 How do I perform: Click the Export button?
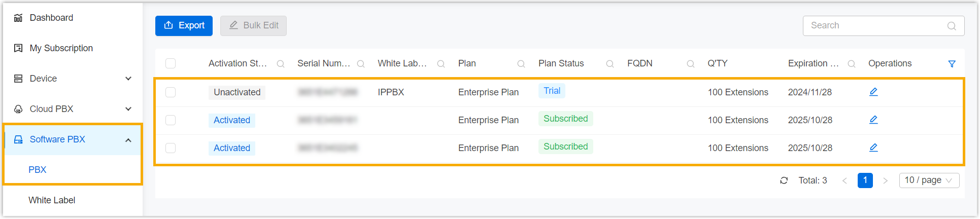tap(184, 26)
